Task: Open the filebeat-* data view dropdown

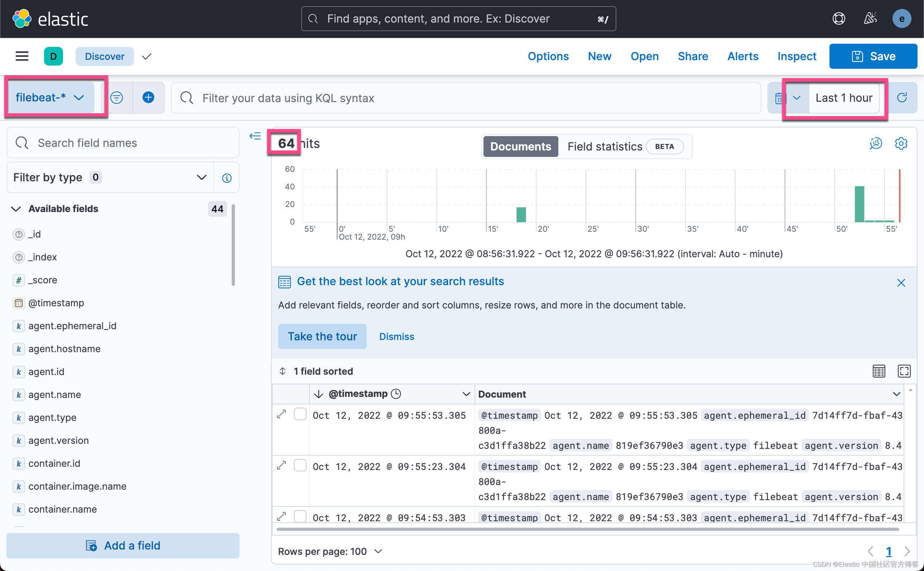Action: 50,98
